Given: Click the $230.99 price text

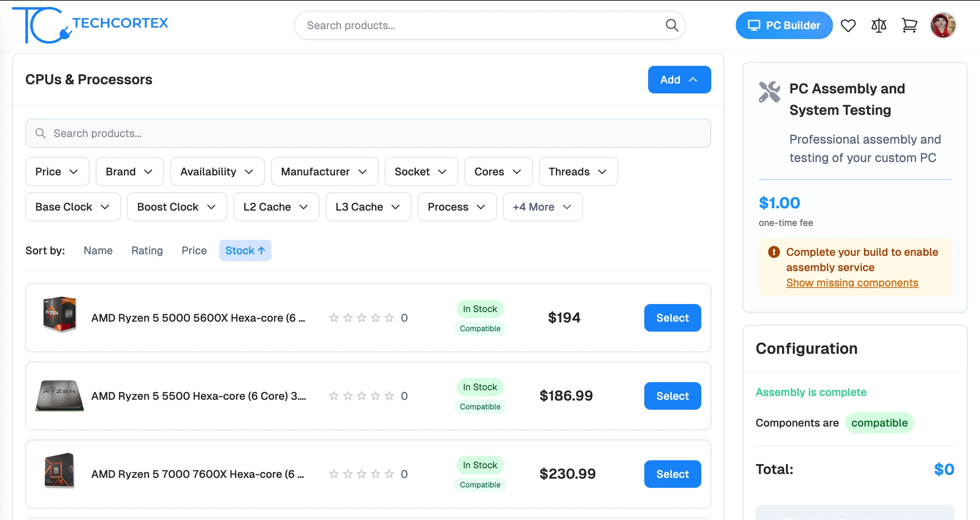Looking at the screenshot, I should pyautogui.click(x=568, y=474).
